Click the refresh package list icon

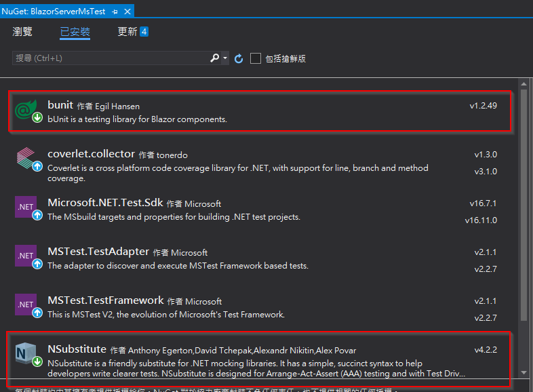tap(239, 58)
